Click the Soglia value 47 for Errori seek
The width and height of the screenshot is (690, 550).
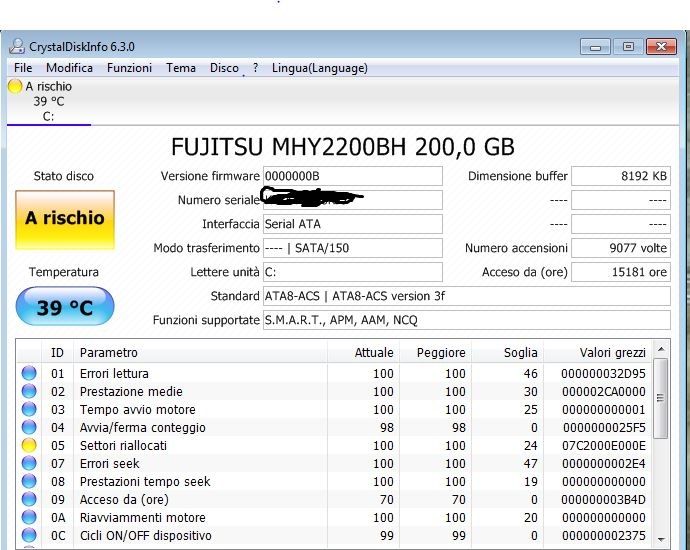[530, 464]
